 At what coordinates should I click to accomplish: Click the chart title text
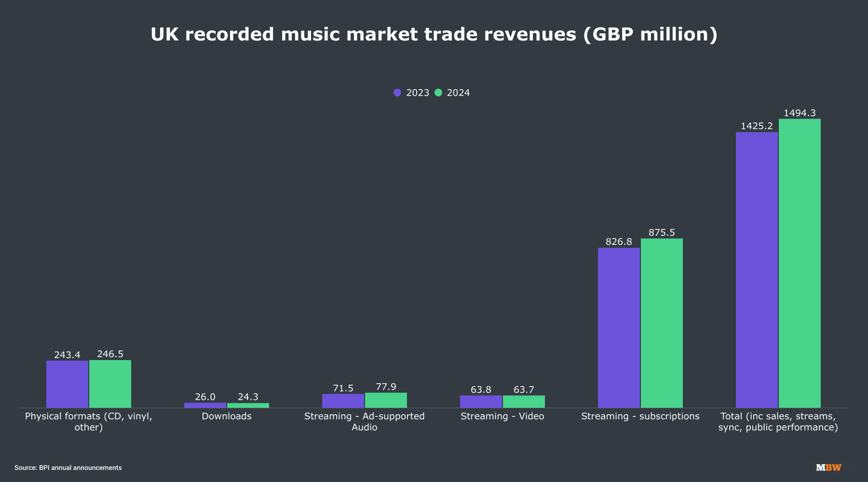(434, 34)
